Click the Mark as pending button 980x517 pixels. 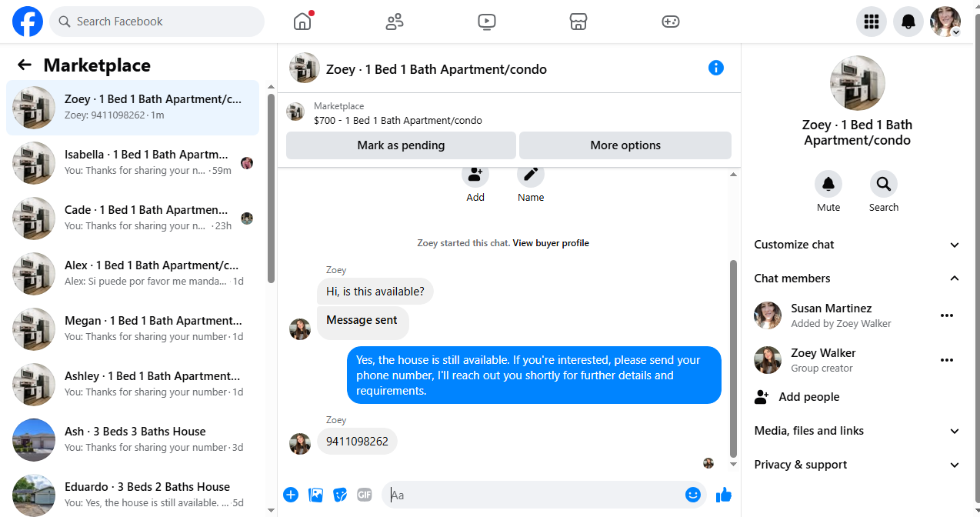[401, 145]
